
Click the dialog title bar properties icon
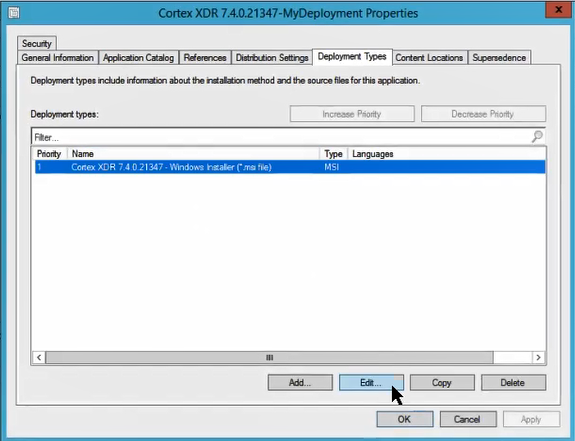14,13
